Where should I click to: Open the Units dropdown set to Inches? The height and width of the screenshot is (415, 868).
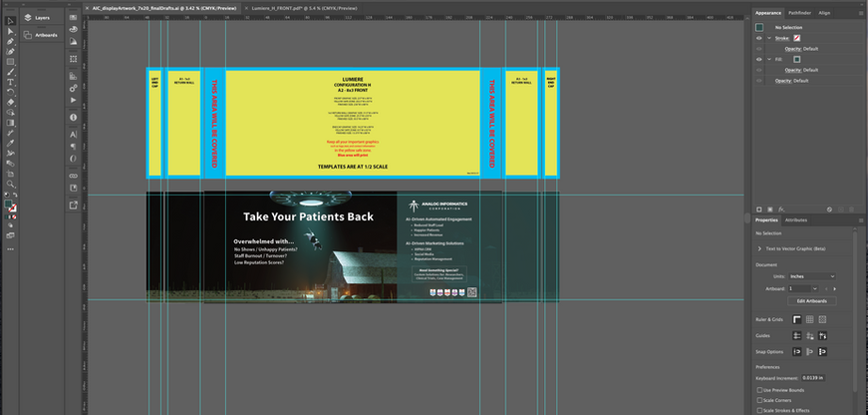pos(810,276)
